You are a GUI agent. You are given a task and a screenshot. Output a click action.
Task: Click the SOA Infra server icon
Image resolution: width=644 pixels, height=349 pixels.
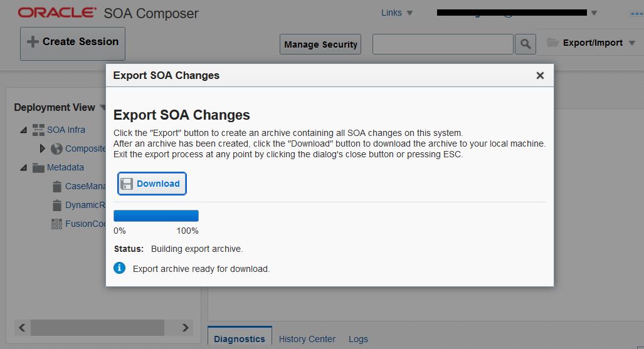coord(38,130)
